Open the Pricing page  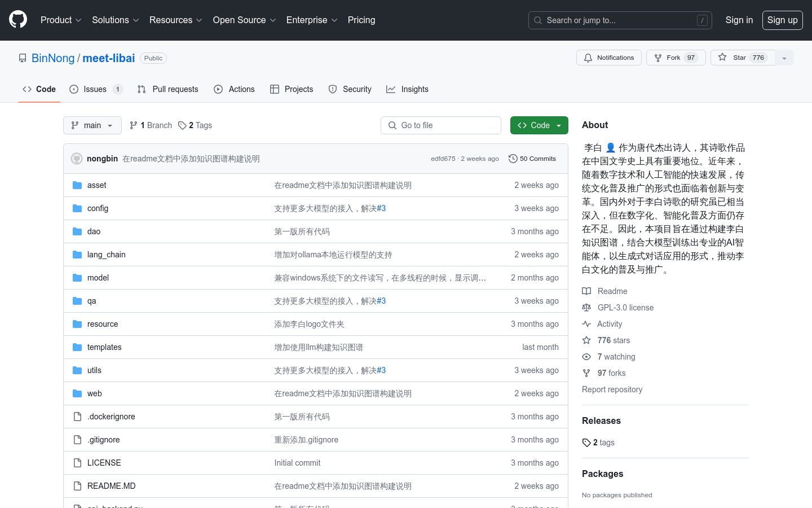click(x=361, y=20)
